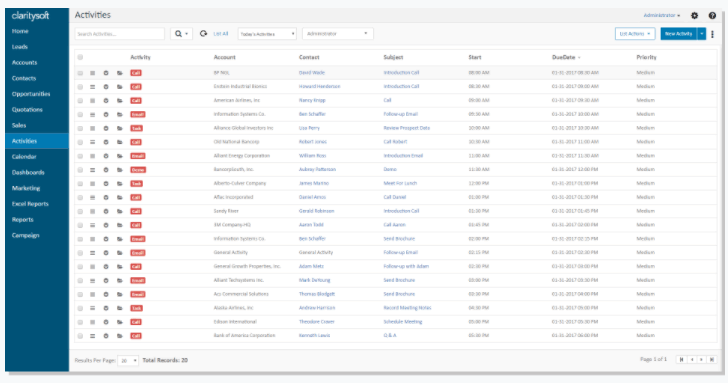Image resolution: width=728 pixels, height=383 pixels.
Task: Open the search magnifier options dropdown
Action: 182,34
